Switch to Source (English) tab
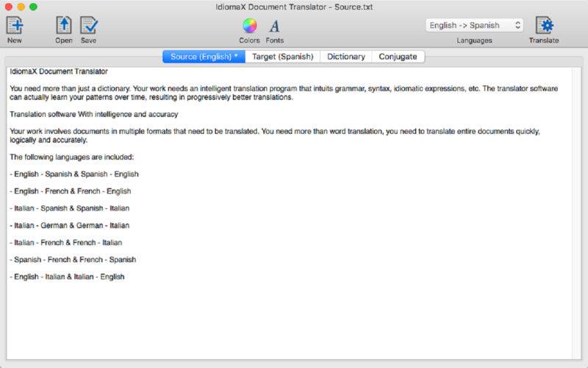The image size is (588, 368). tap(204, 57)
